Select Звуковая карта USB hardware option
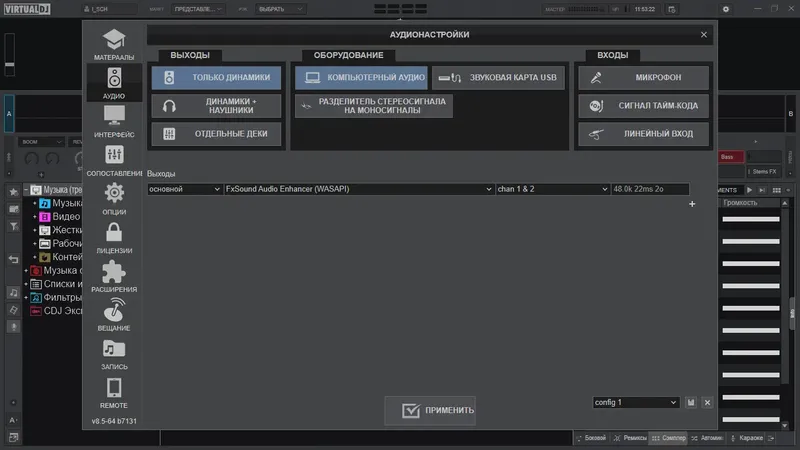Image resolution: width=800 pixels, height=450 pixels. 498,78
